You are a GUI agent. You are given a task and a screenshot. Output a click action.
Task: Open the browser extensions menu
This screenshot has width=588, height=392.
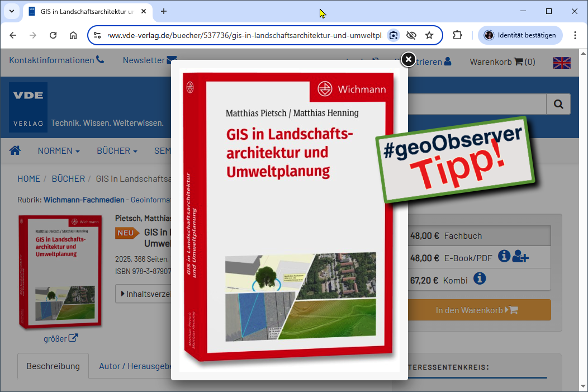(x=458, y=35)
